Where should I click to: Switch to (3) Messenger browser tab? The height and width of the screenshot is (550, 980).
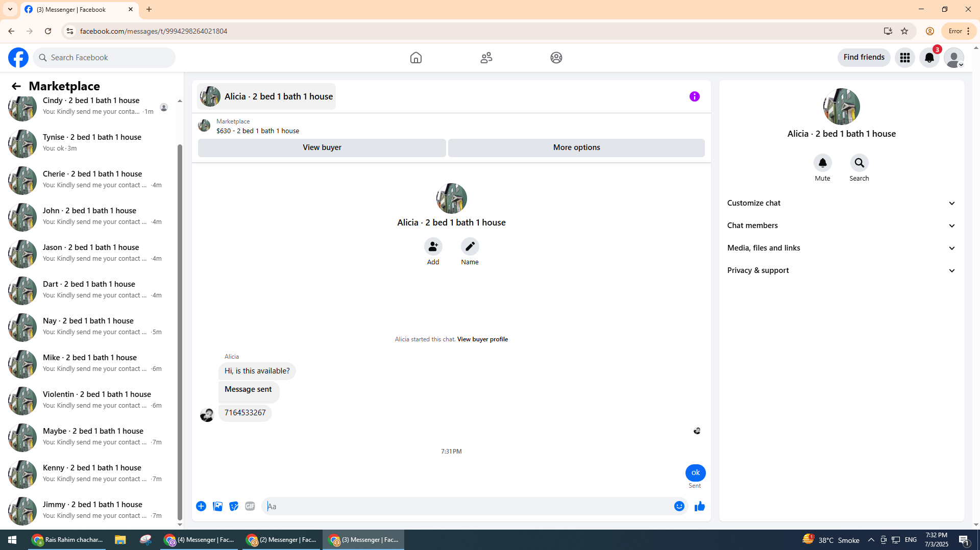pyautogui.click(x=79, y=9)
